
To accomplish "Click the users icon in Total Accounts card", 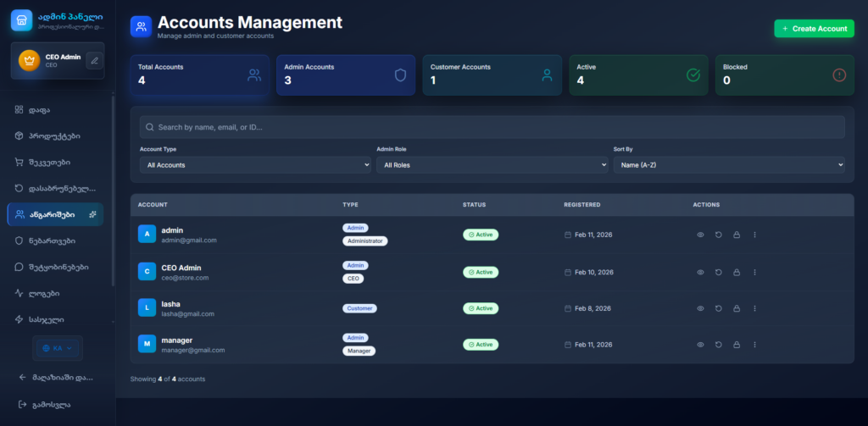I will click(254, 75).
